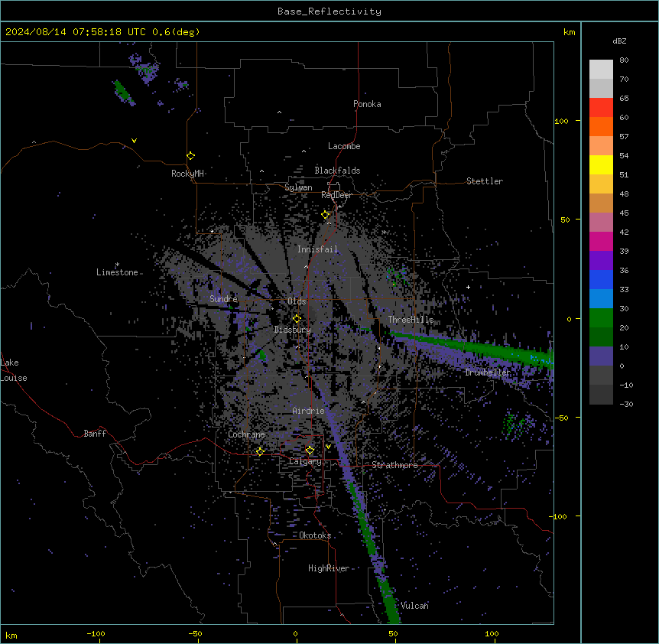Click the yellow marker below Cochrane label

tap(260, 451)
